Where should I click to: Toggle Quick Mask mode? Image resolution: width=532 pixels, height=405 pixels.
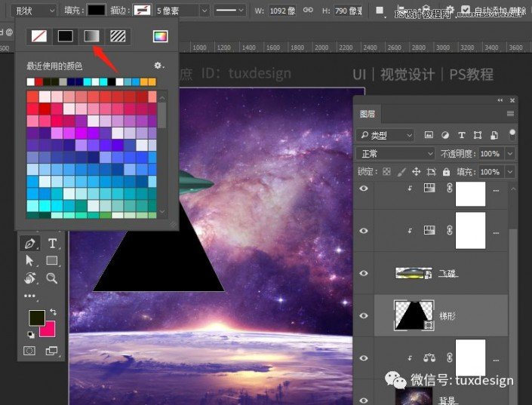(29, 351)
